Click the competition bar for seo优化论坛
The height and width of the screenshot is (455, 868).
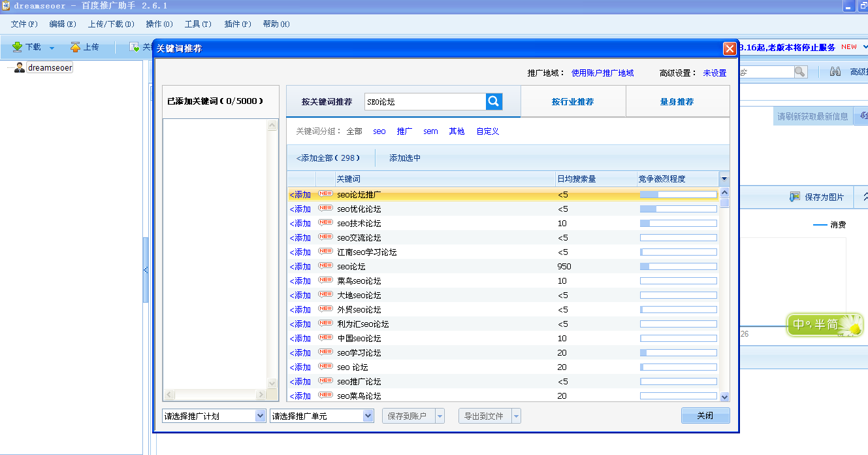(x=679, y=209)
